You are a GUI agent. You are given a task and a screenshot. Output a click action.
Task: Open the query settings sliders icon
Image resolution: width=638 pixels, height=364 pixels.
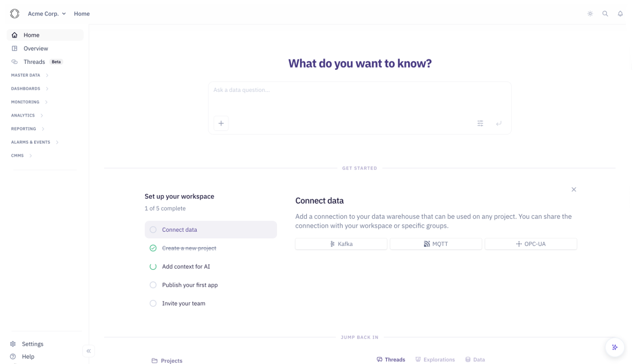click(x=480, y=123)
